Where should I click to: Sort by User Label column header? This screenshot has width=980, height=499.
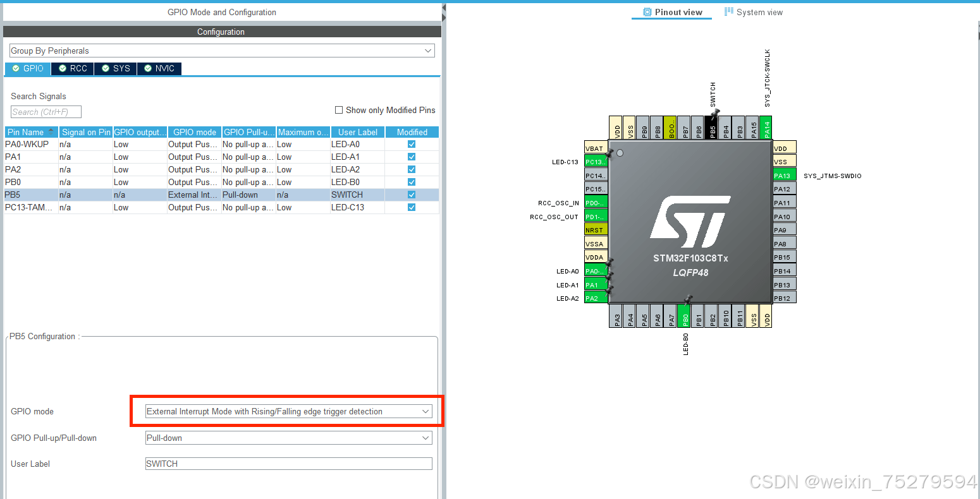click(357, 132)
